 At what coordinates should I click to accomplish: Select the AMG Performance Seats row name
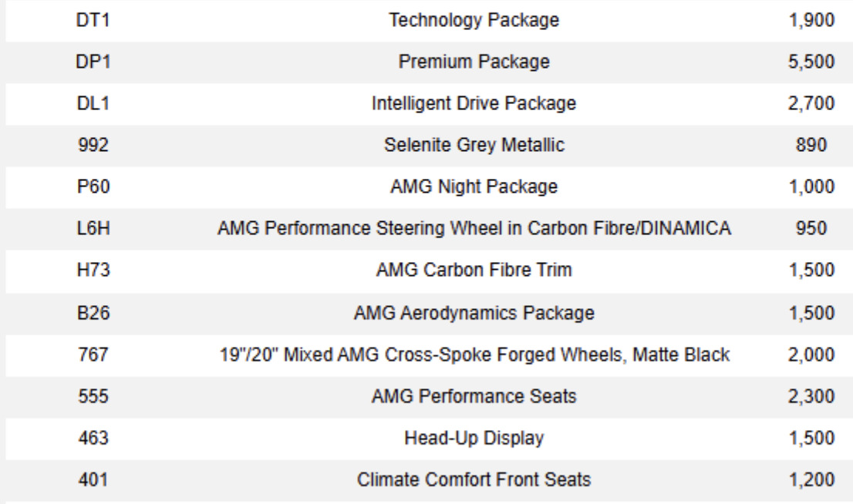[x=474, y=397]
